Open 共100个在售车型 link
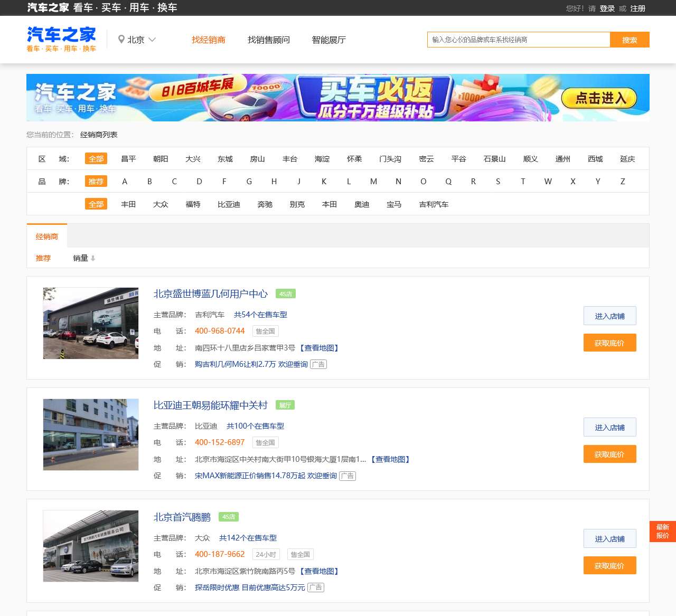The width and height of the screenshot is (676, 616). 255,426
